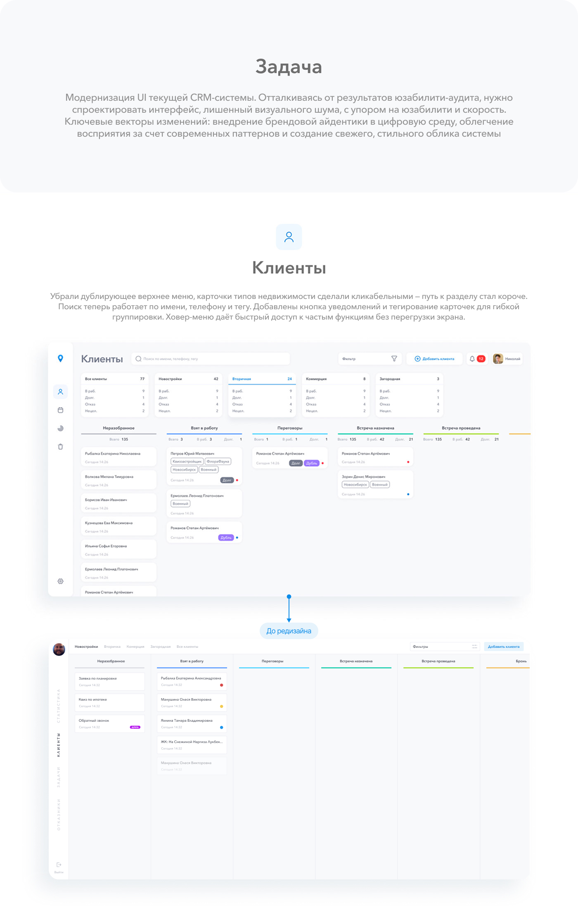Viewport: 578px width, 924px height.
Task: Click Военный tag on Ермолаев Леонид Платонович card in Взят в работу
Action: coord(180,504)
